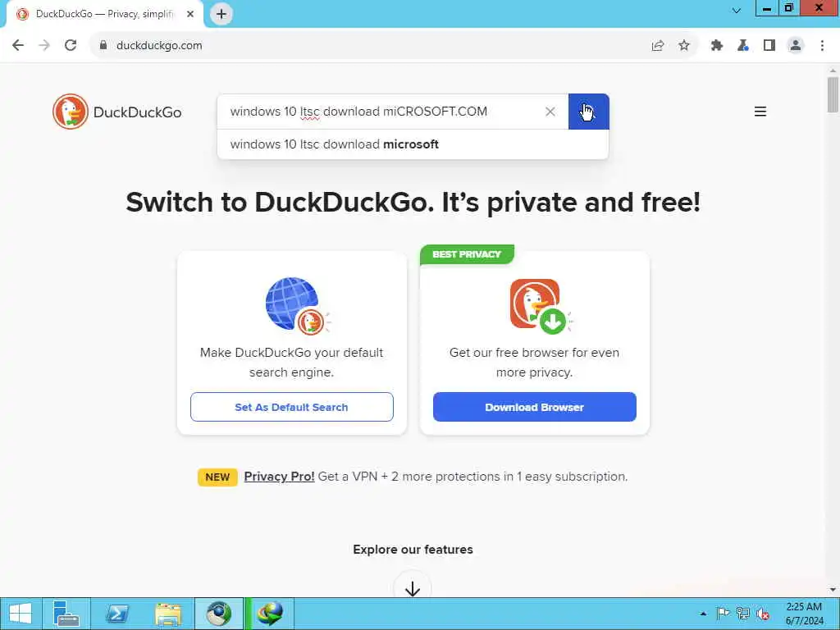Click the yellow NEW badge
The width and height of the screenshot is (840, 630).
click(x=217, y=477)
